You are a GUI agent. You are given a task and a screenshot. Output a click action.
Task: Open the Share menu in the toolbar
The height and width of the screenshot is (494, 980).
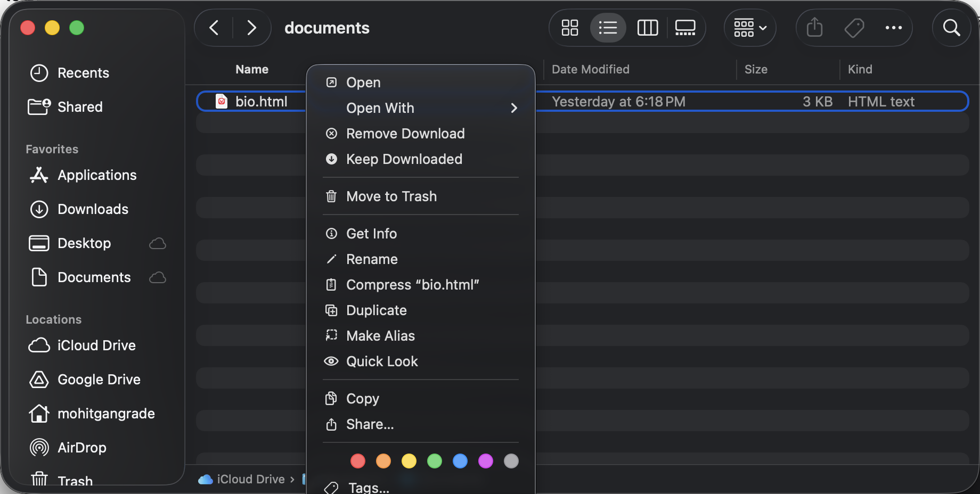(x=813, y=28)
